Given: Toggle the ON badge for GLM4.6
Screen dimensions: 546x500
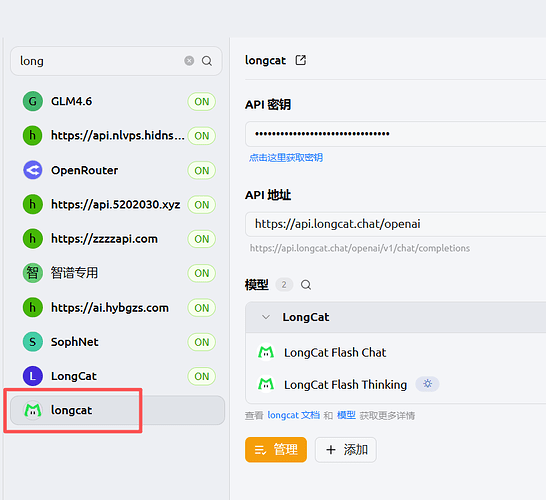Looking at the screenshot, I should coord(202,102).
